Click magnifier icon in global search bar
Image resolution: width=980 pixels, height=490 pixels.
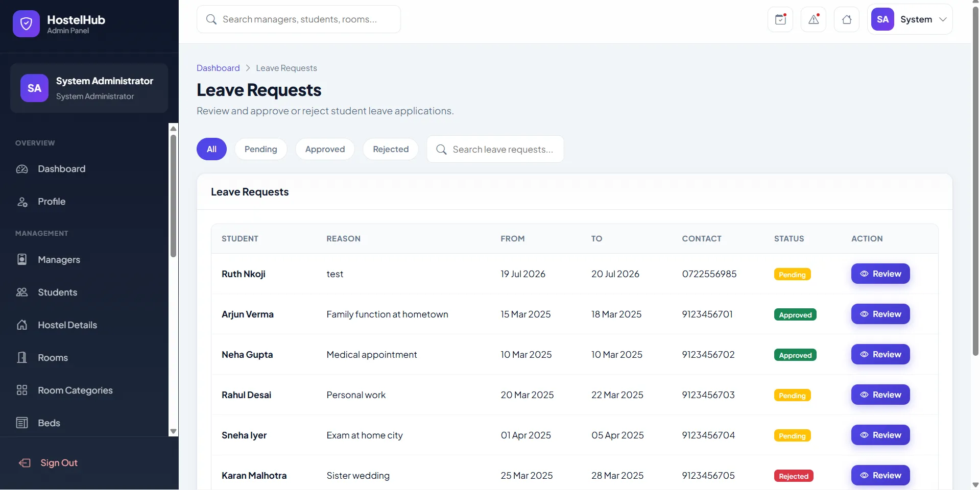(x=211, y=19)
